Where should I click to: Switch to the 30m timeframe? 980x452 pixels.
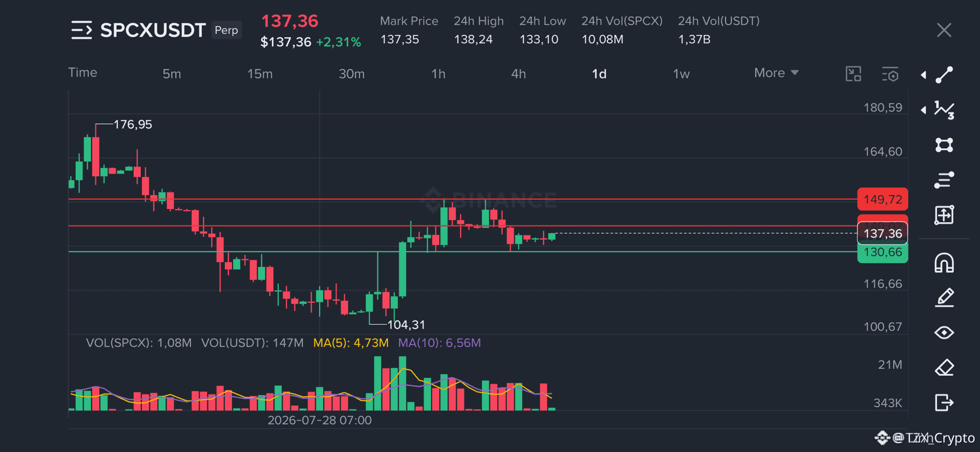coord(351,74)
